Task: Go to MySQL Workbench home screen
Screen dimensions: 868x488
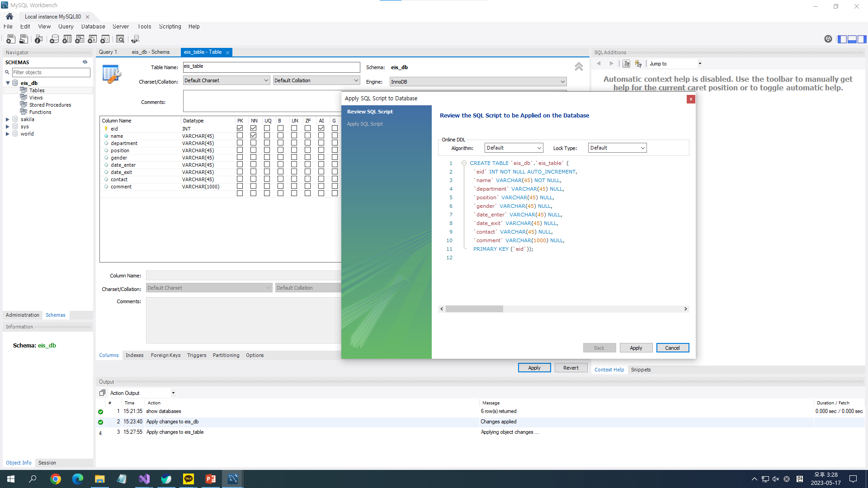Action: [9, 16]
